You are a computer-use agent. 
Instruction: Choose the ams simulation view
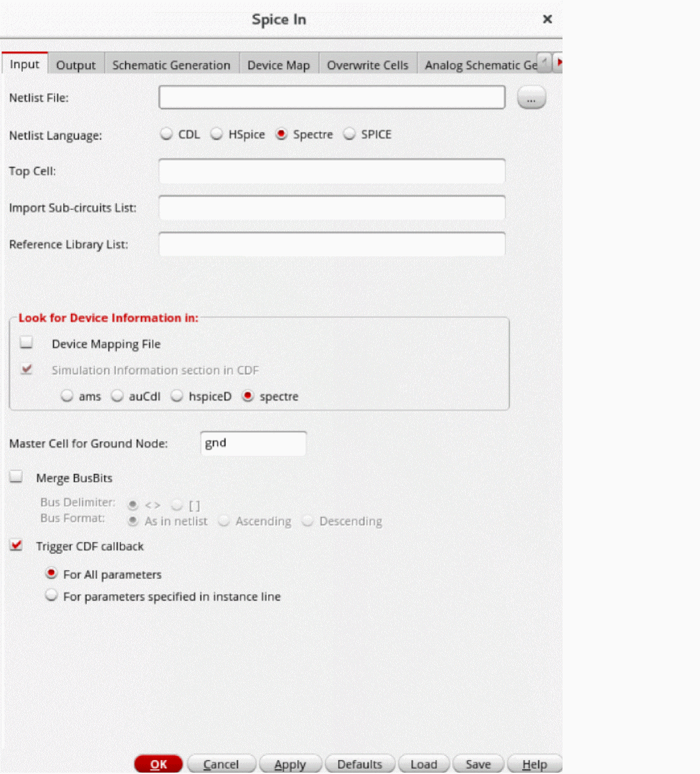click(x=67, y=396)
